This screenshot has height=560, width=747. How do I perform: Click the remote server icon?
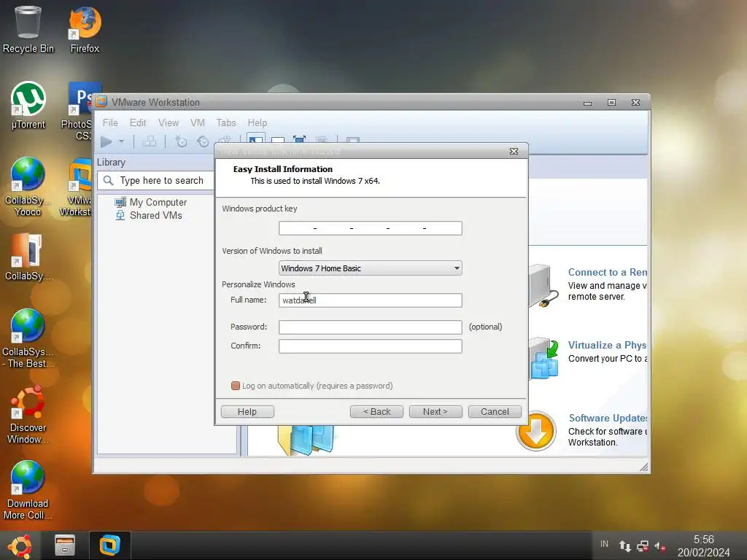543,286
